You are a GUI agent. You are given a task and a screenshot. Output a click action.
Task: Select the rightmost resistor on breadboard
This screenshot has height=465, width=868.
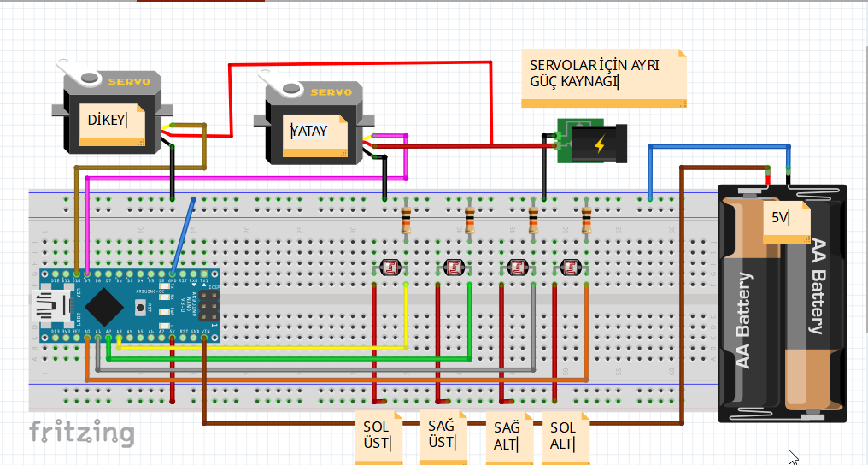point(586,221)
